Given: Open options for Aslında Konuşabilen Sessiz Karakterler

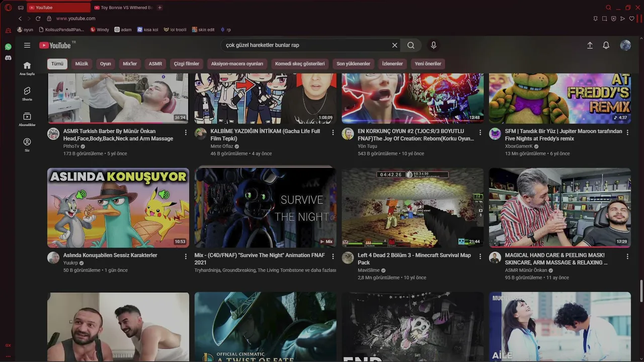Looking at the screenshot, I should (186, 256).
